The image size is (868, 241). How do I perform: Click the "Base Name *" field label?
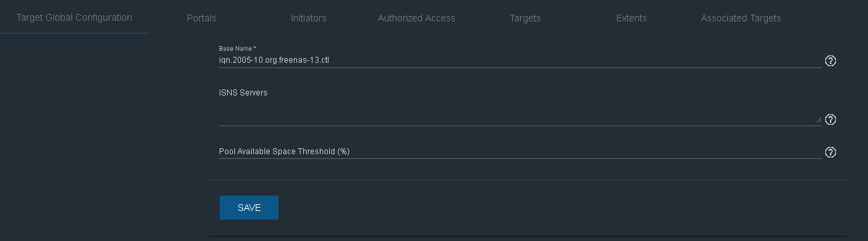238,49
